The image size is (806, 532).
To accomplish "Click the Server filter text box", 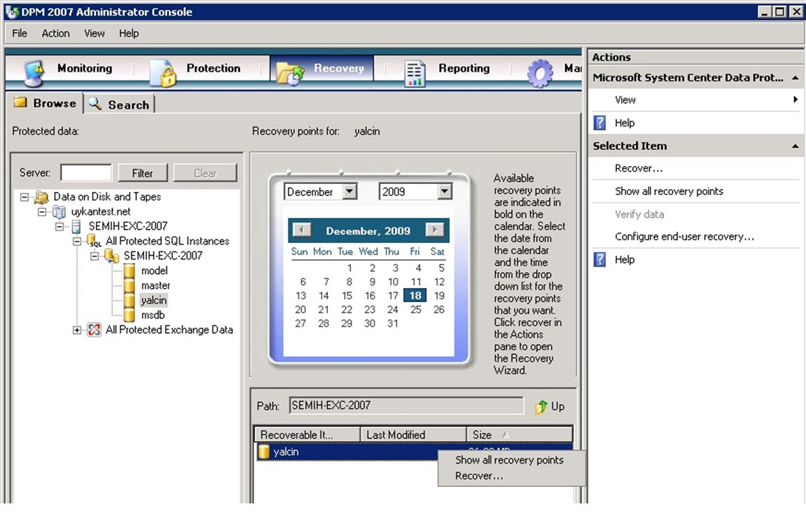I will pyautogui.click(x=86, y=173).
